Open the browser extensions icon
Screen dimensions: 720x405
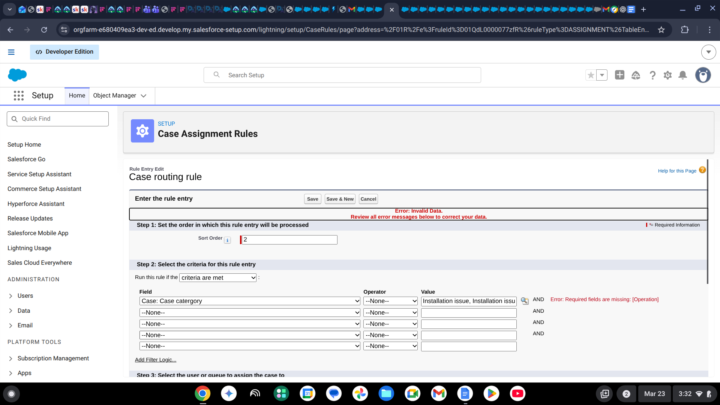[685, 29]
